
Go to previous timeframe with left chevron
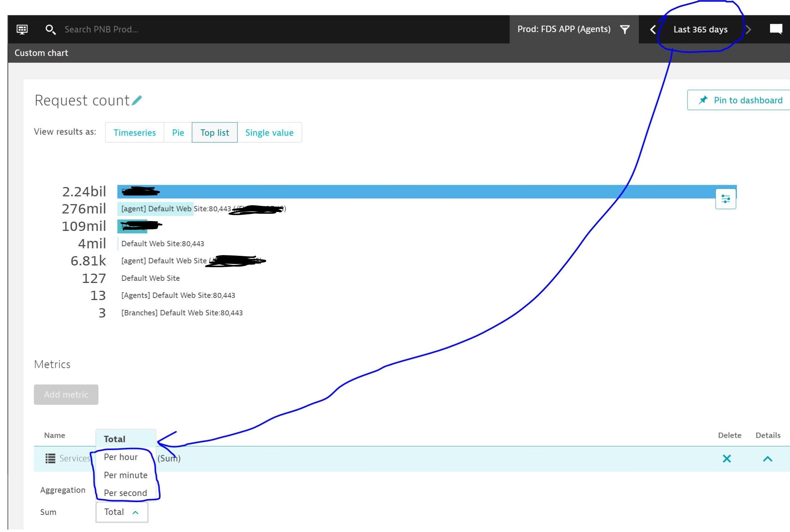pos(653,29)
